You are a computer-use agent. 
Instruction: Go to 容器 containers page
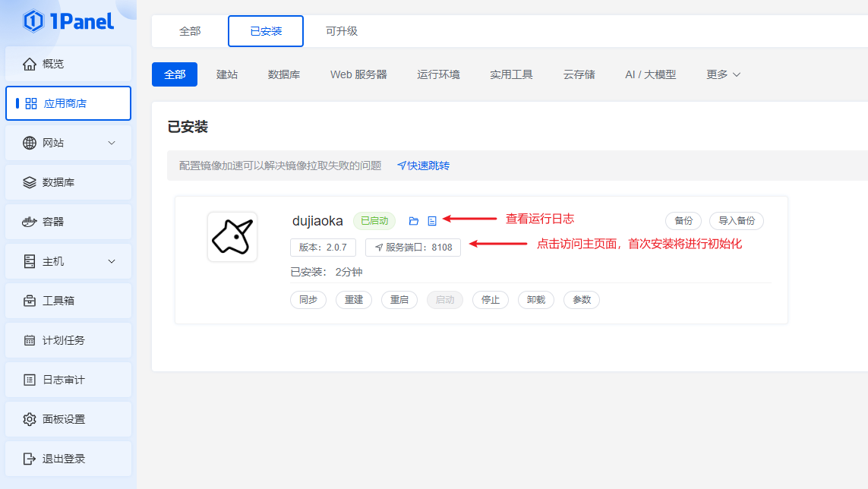68,222
